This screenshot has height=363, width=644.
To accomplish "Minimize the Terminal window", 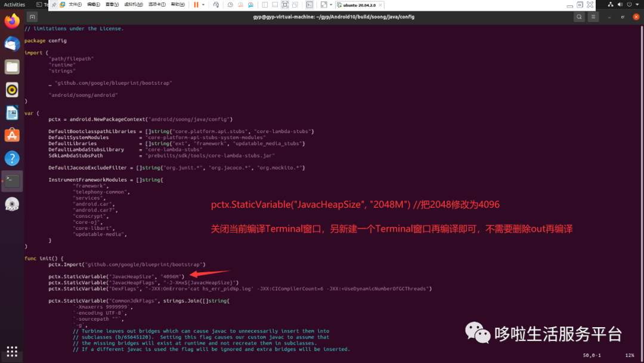I will (x=609, y=17).
